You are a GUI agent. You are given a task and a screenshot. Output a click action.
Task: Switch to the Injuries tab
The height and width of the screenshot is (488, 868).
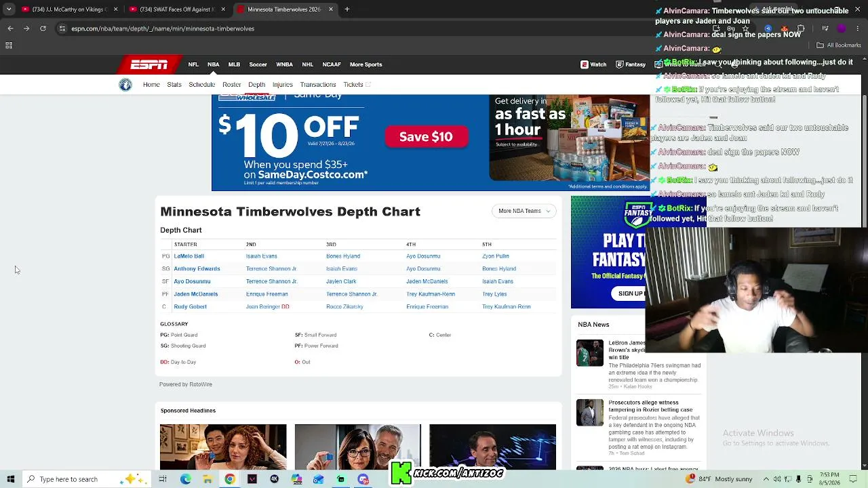pos(283,85)
